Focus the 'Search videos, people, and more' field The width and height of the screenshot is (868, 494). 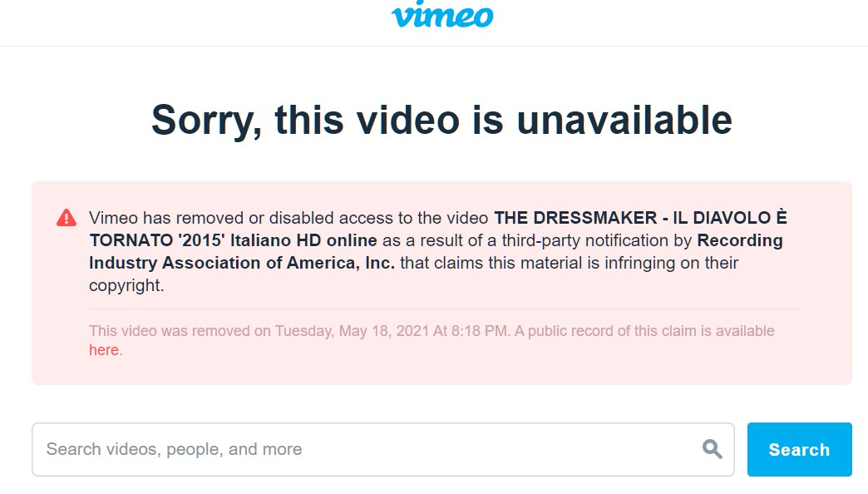coord(383,449)
